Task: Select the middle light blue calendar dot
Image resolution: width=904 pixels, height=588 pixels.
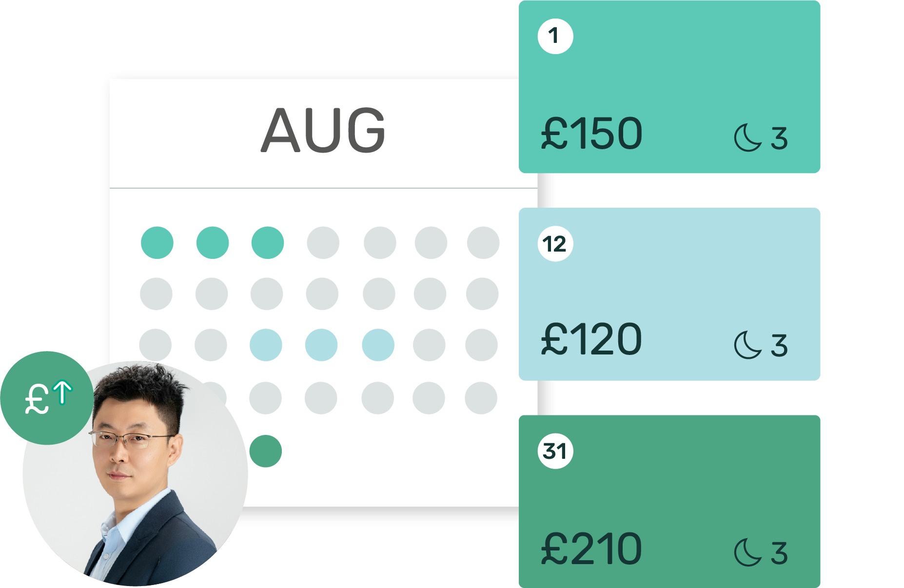Action: [321, 345]
